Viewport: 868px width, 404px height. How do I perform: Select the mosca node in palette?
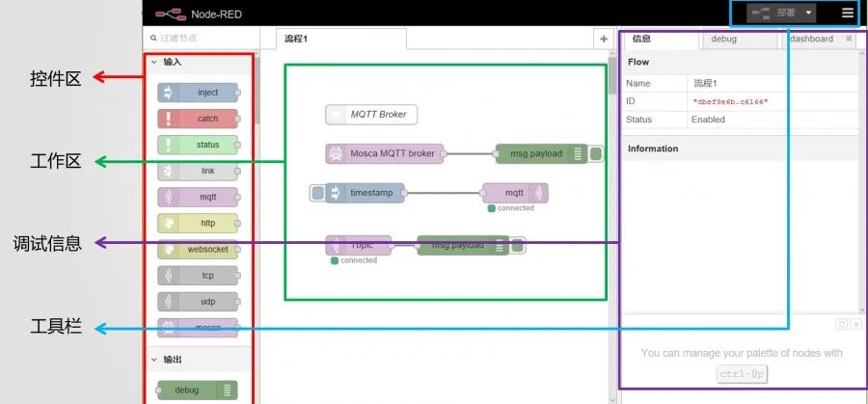click(x=198, y=328)
